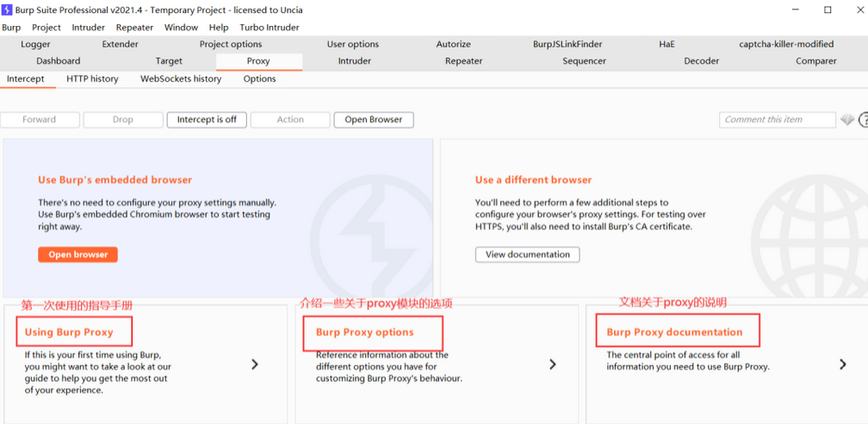Open the Burp Proxy options chevron arrow

[553, 365]
